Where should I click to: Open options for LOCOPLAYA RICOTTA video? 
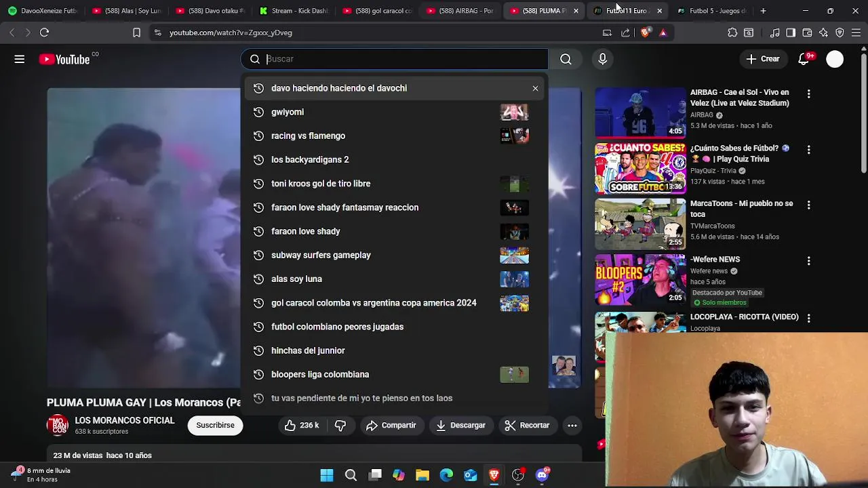coord(808,318)
